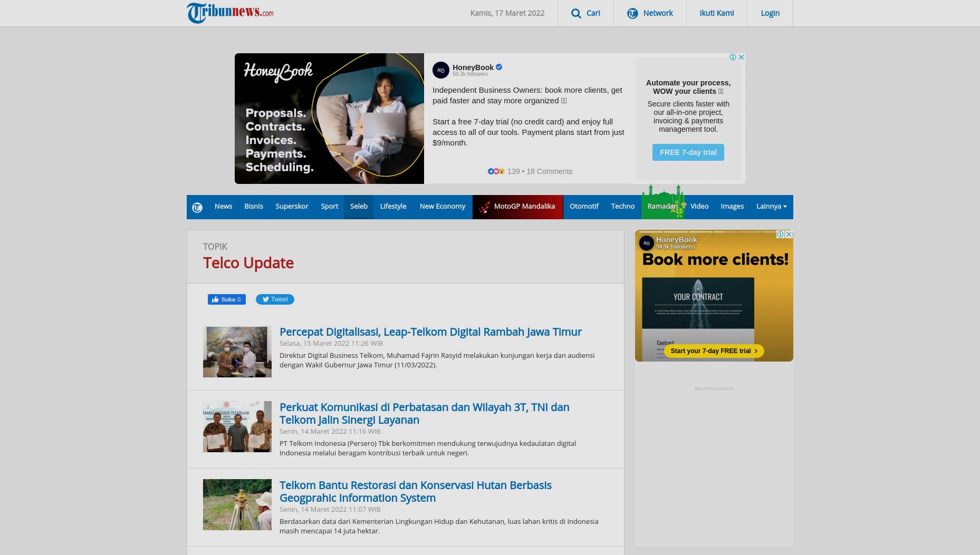Viewport: 980px width, 555px height.
Task: Open article Perkuat Komunikasi di Perbatasan headline
Action: (x=425, y=413)
